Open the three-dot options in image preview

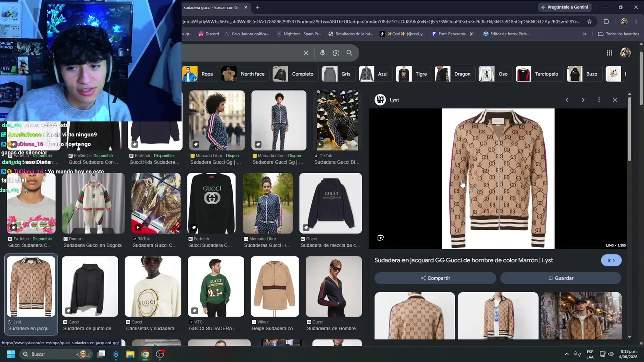pyautogui.click(x=599, y=100)
